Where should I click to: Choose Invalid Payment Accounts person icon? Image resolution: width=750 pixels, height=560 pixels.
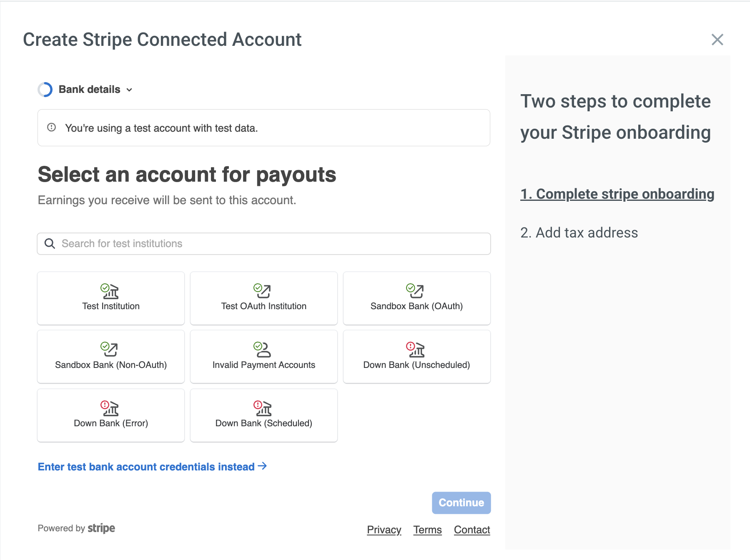(x=263, y=349)
